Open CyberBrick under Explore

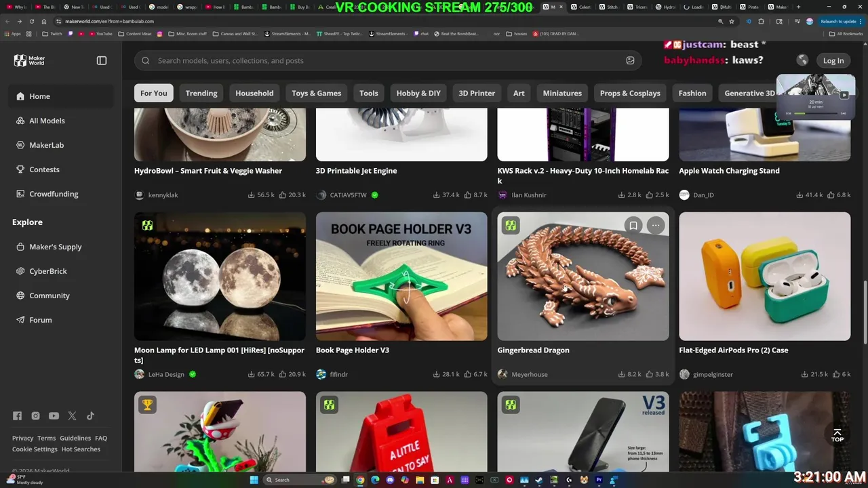tap(61, 271)
